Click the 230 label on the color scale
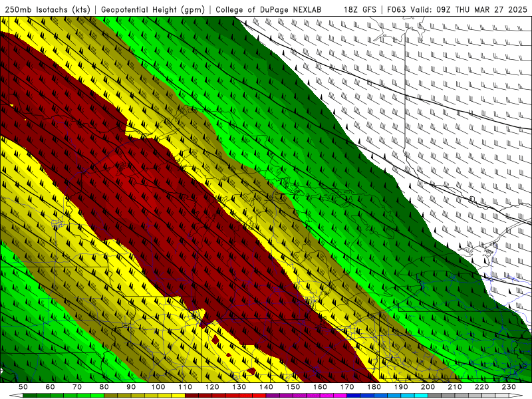Image resolution: width=532 pixels, height=399 pixels. coord(509,387)
